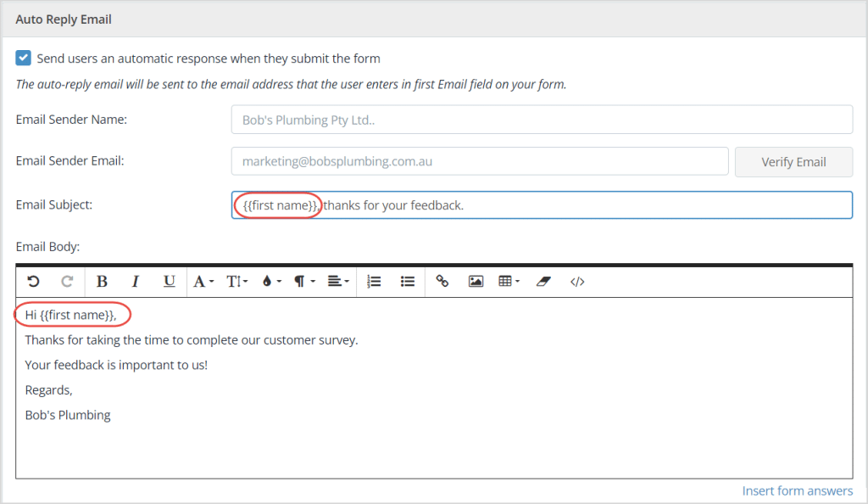The image size is (868, 504).
Task: Insert a hyperlink into the email body
Action: pyautogui.click(x=442, y=281)
